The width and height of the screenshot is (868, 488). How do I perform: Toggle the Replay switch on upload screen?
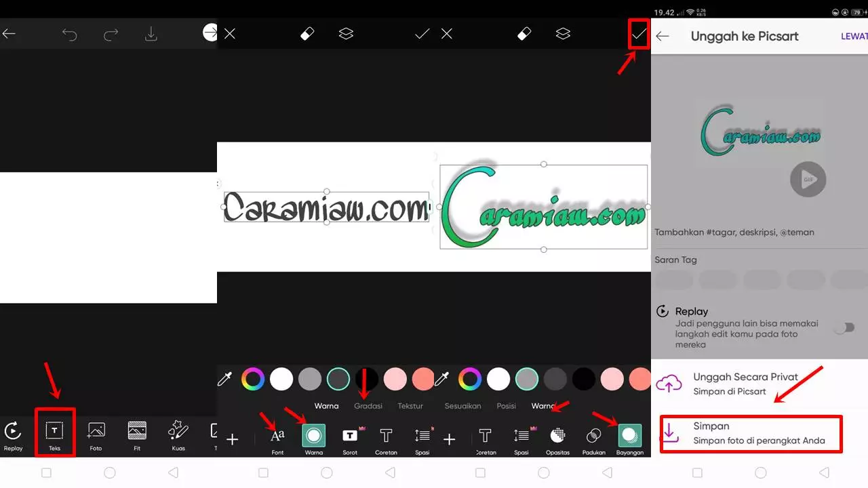coord(844,328)
